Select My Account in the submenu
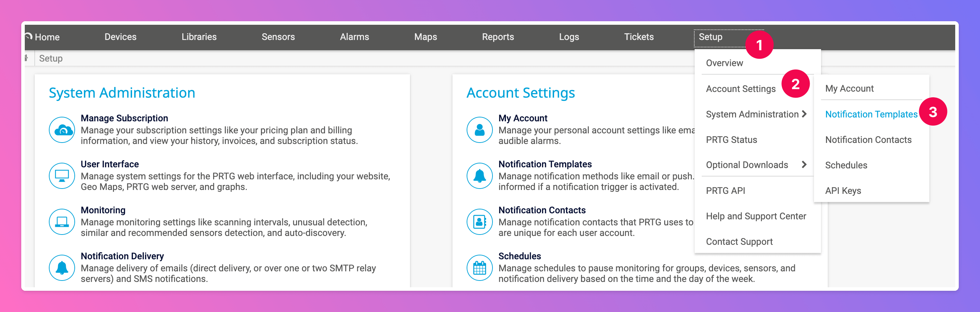980x312 pixels. [849, 88]
